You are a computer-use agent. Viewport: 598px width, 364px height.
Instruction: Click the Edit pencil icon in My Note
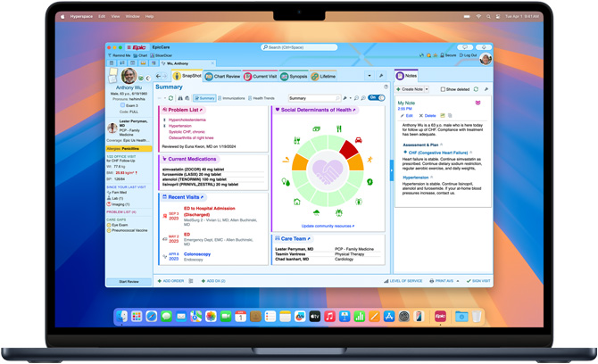click(401, 116)
